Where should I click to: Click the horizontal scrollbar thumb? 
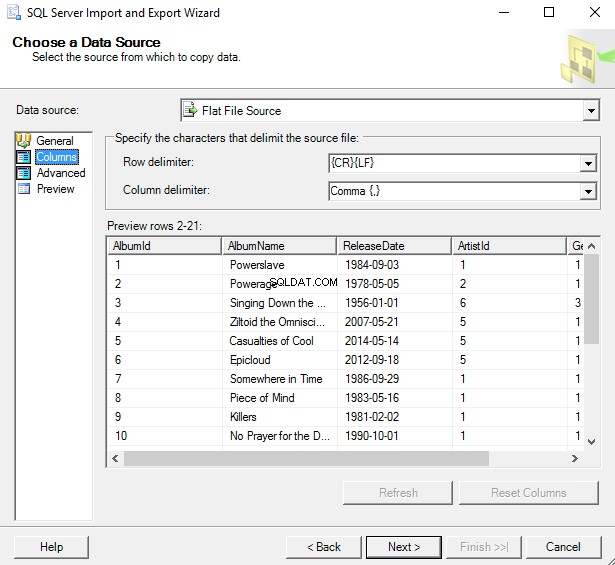(306, 458)
